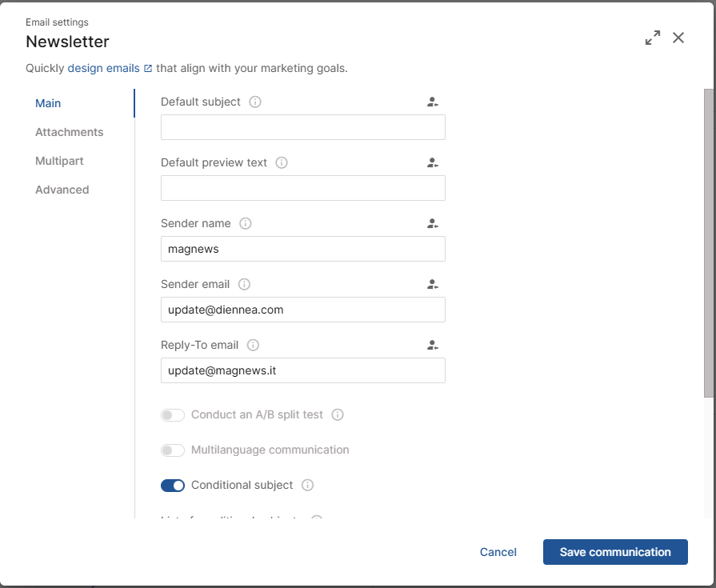Click personalization icon above Sender email field
Viewport: 716px width, 588px height.
[x=432, y=284]
